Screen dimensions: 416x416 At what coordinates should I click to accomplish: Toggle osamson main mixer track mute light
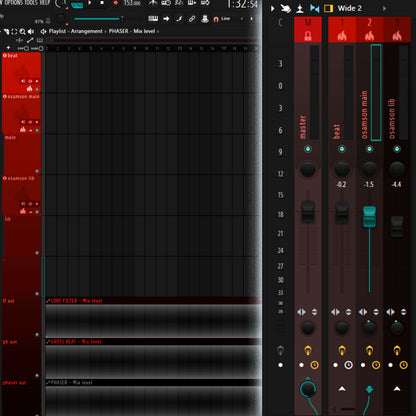point(369,149)
